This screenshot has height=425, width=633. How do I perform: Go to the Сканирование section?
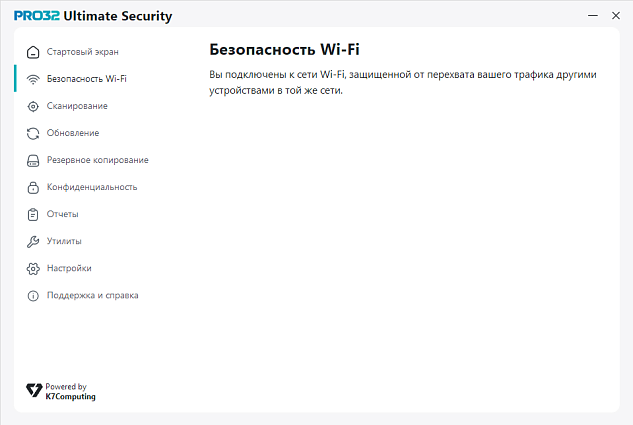point(77,106)
